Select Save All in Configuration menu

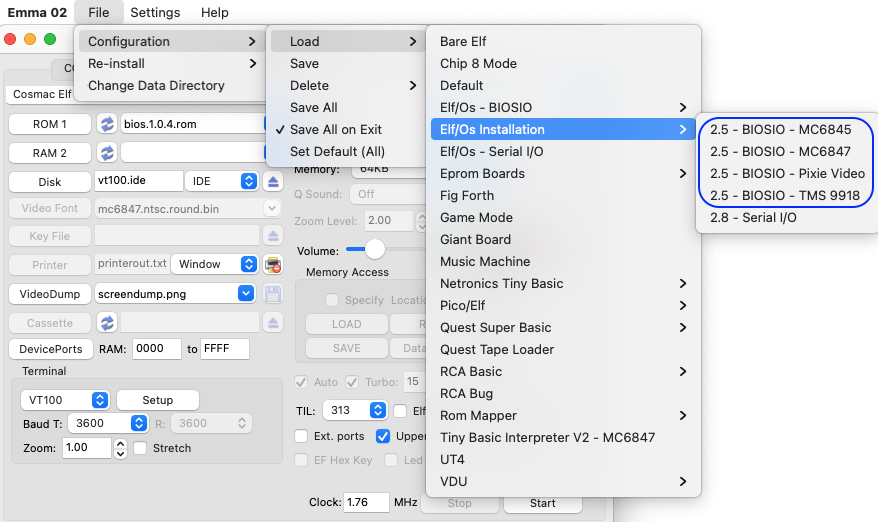(347, 108)
